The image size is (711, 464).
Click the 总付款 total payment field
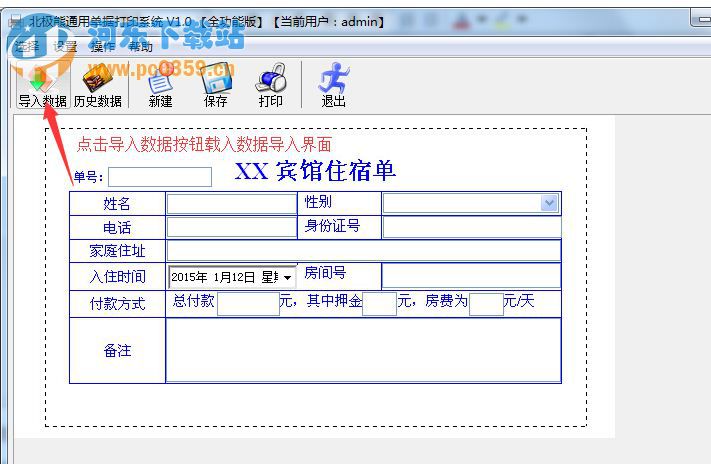248,304
